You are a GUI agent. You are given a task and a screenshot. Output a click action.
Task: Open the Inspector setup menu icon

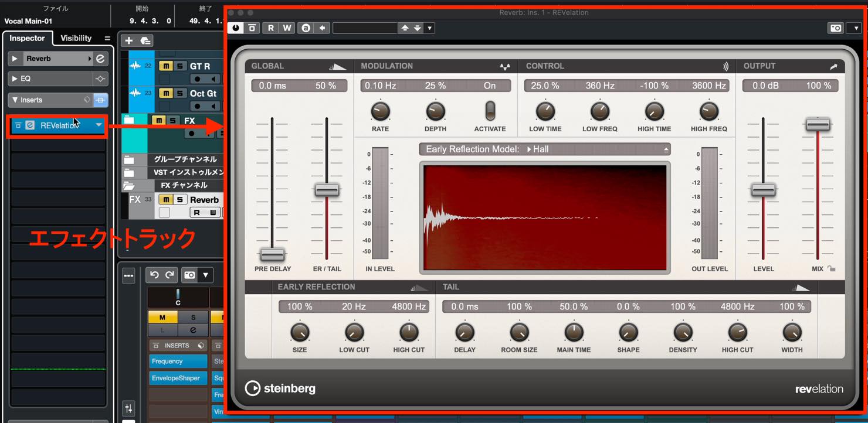click(107, 39)
